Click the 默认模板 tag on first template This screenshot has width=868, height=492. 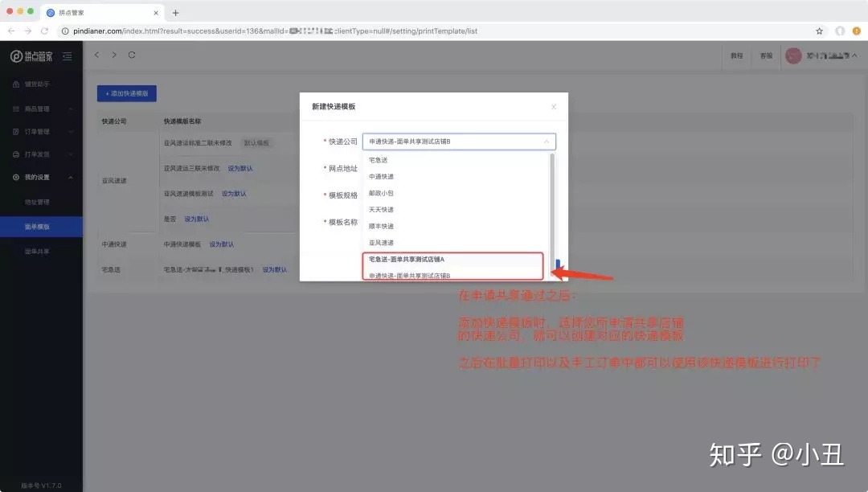tap(256, 143)
